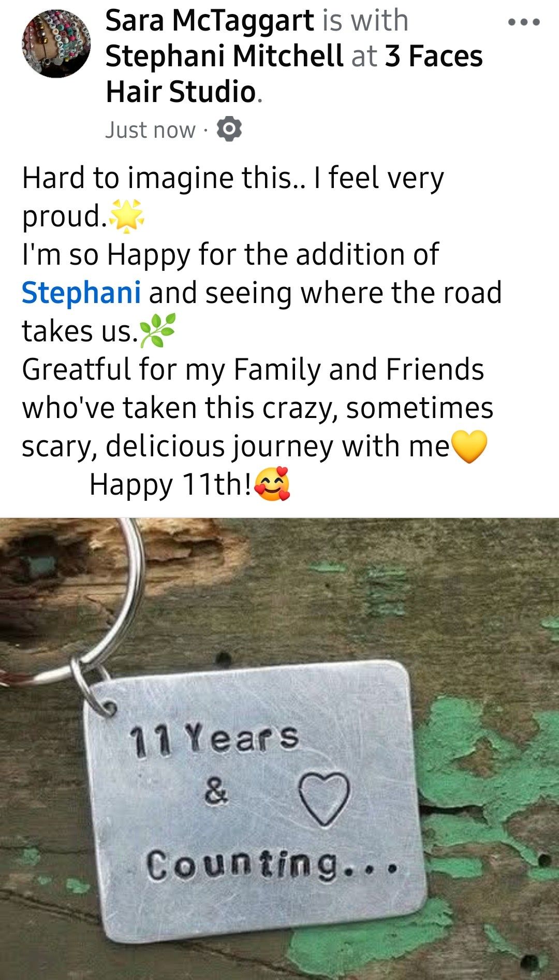559x980 pixels.
Task: Open Sara McTaggart's profile name link
Action: (x=210, y=21)
